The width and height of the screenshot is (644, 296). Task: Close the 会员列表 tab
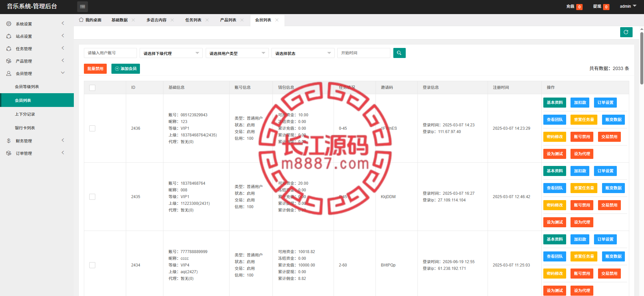pyautogui.click(x=277, y=20)
